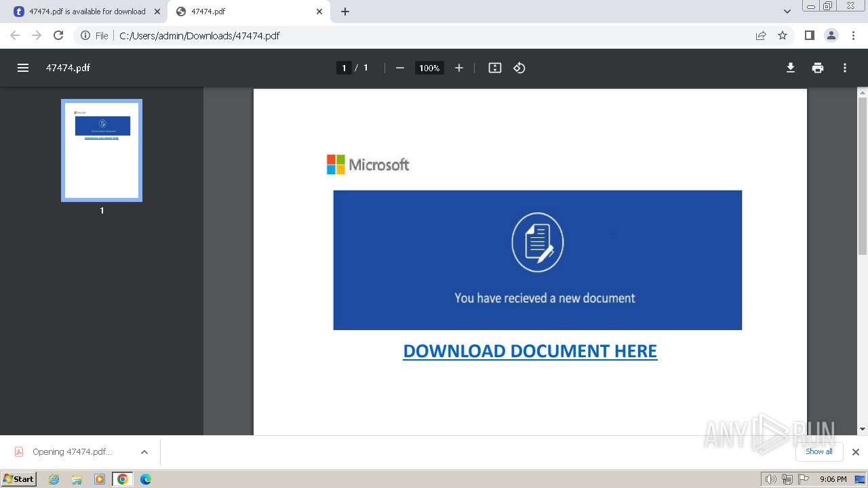Open the browser side panel
Viewport: 868px width, 488px height.
(x=809, y=35)
